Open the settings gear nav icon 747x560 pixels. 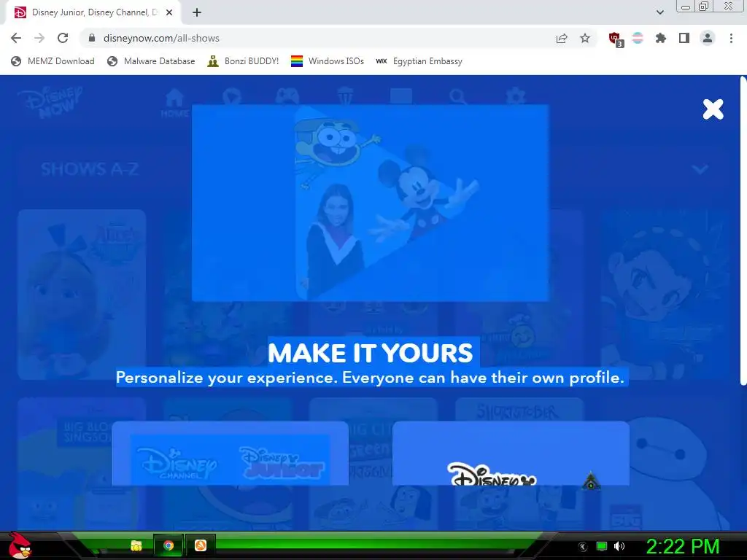coord(516,97)
